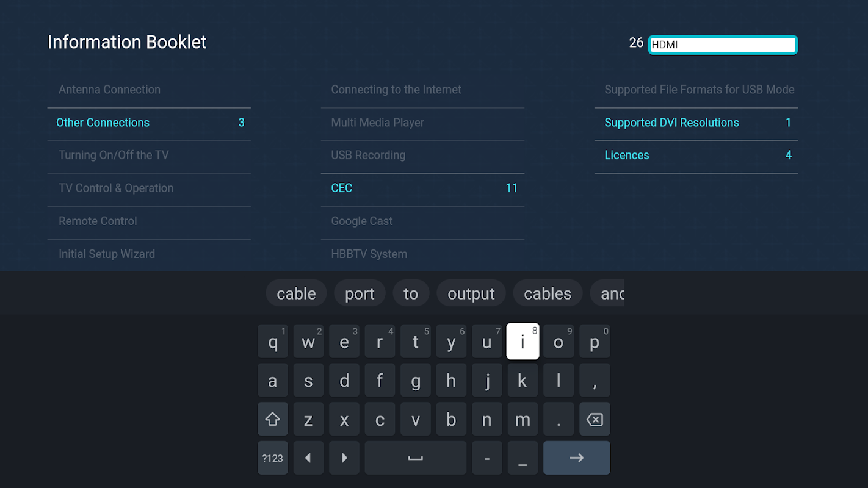Viewport: 868px width, 488px height.
Task: Tap the 'm' key
Action: [523, 419]
